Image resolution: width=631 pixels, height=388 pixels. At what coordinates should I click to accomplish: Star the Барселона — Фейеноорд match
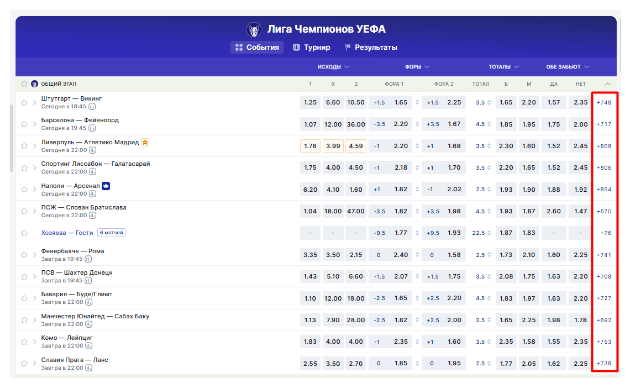[x=24, y=124]
